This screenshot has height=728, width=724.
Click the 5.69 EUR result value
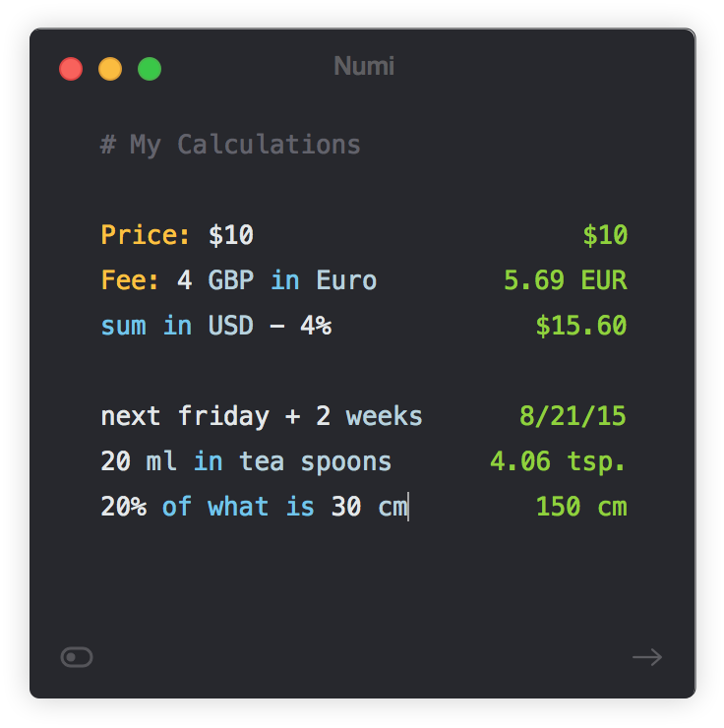[x=566, y=280]
